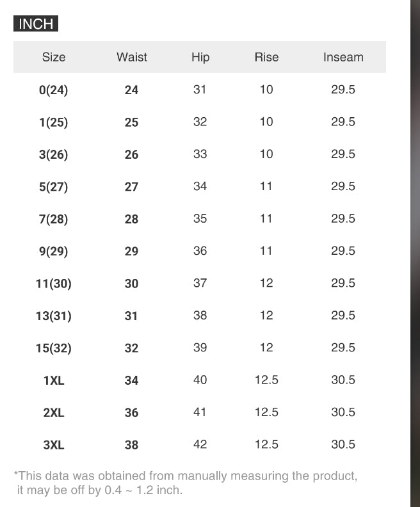The image size is (420, 507).
Task: Pick the 3XL size label
Action: click(54, 445)
